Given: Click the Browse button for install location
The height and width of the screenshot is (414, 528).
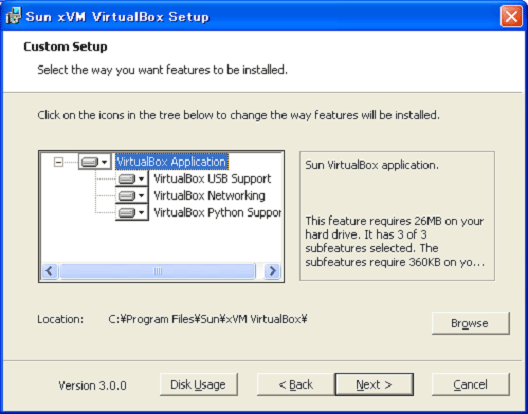Looking at the screenshot, I should 470,323.
